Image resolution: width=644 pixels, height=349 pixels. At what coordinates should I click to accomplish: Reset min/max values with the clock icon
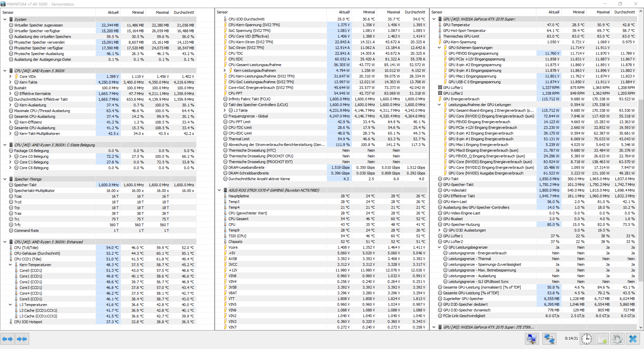tap(586, 339)
